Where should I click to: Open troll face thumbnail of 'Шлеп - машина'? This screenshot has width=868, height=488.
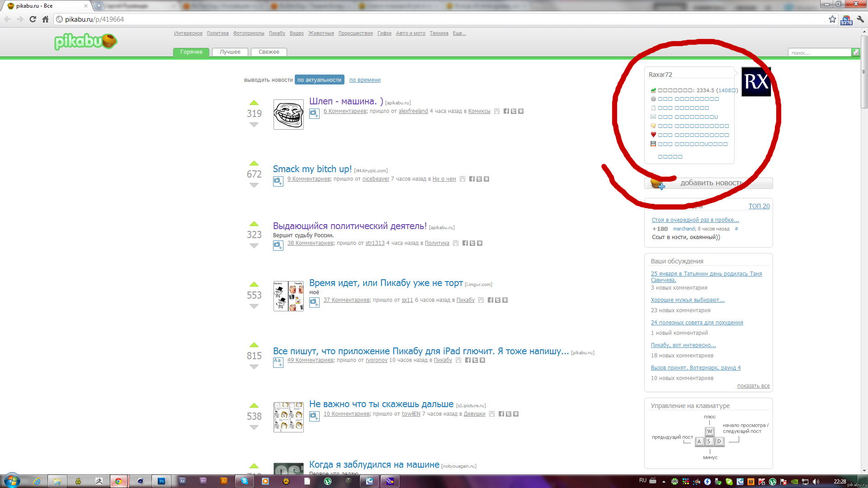[x=288, y=115]
